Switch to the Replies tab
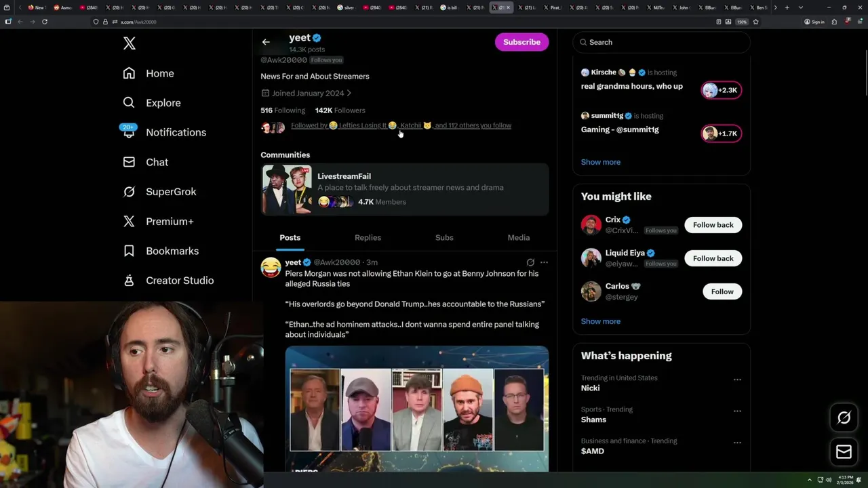The height and width of the screenshot is (488, 868). click(x=368, y=238)
